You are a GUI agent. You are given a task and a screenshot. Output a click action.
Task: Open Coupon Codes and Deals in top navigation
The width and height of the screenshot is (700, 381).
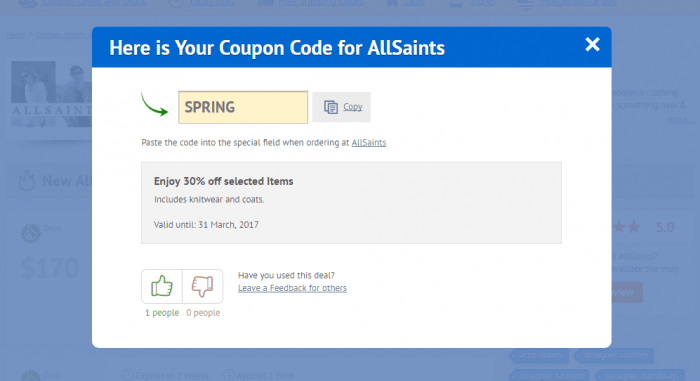pos(94,3)
